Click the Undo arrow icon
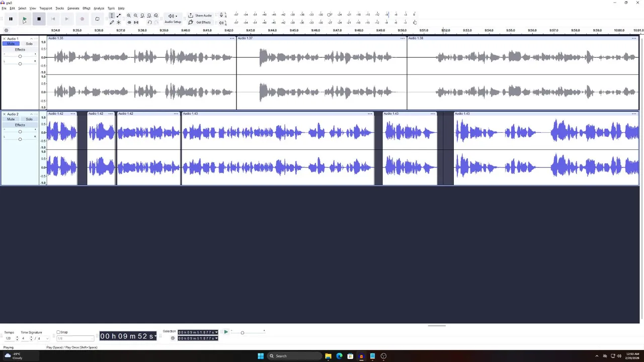Image resolution: width=644 pixels, height=362 pixels. [x=149, y=22]
